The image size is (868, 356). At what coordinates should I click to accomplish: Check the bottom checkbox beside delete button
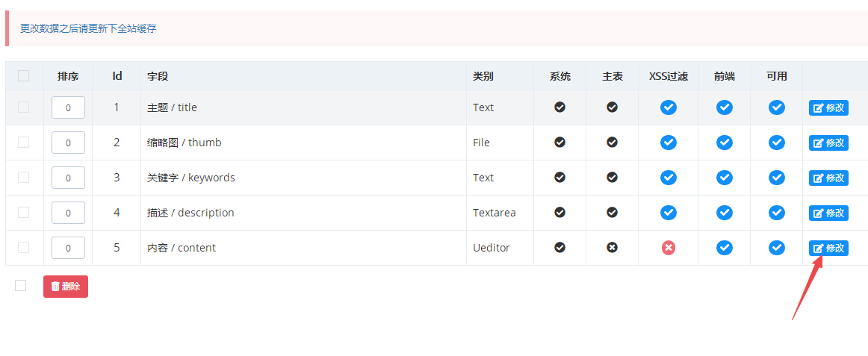pos(21,286)
